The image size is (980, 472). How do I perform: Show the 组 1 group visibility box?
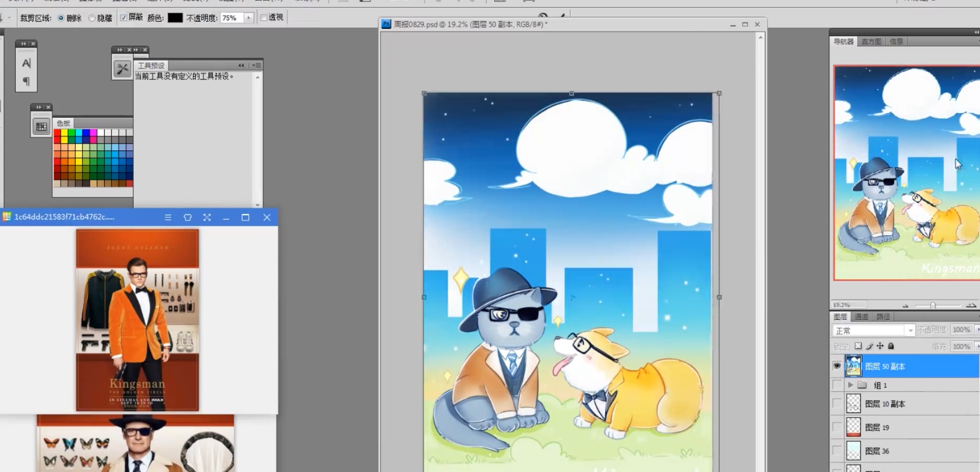[837, 385]
